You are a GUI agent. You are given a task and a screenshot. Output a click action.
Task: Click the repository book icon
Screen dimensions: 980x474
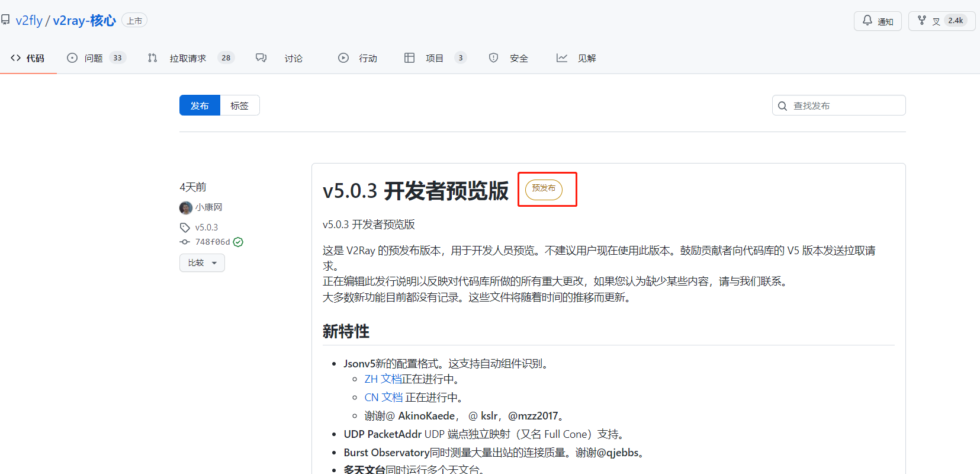click(x=5, y=20)
